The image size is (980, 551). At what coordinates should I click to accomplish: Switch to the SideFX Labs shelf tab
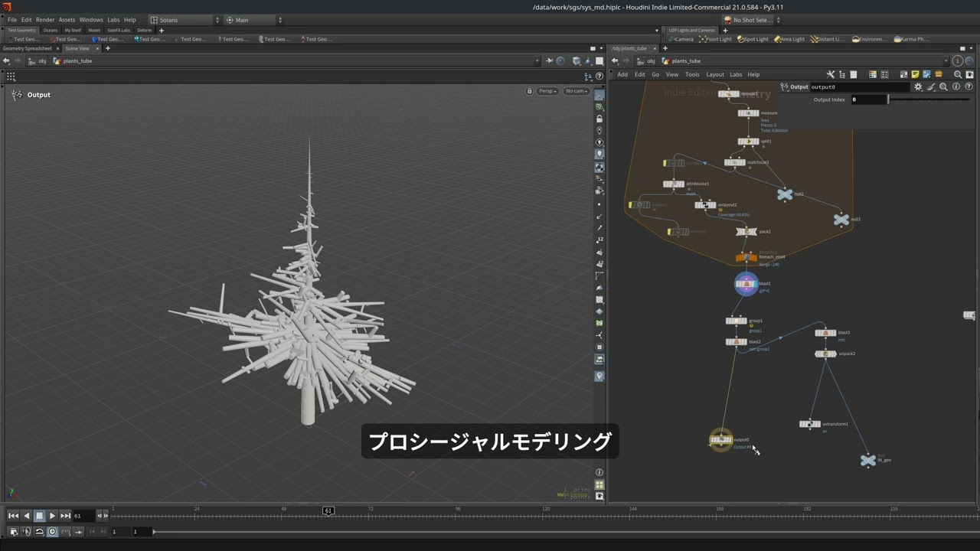pos(119,30)
